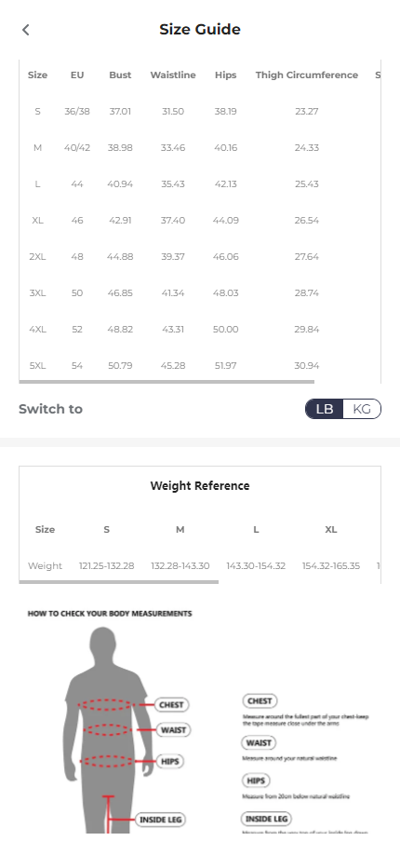
Task: Switch weight unit to KG
Action: 362,409
